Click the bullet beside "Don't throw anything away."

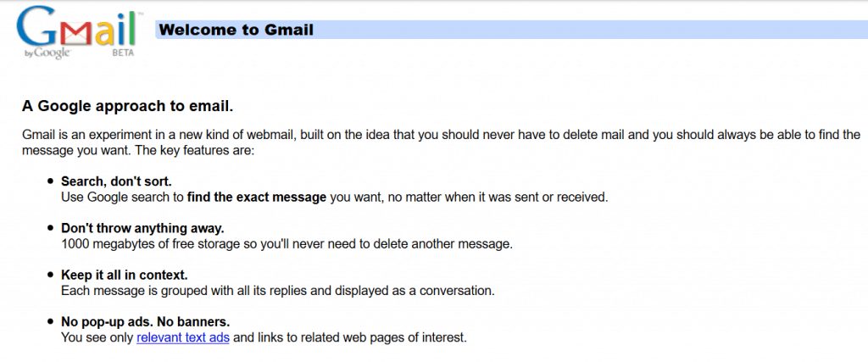coord(50,228)
